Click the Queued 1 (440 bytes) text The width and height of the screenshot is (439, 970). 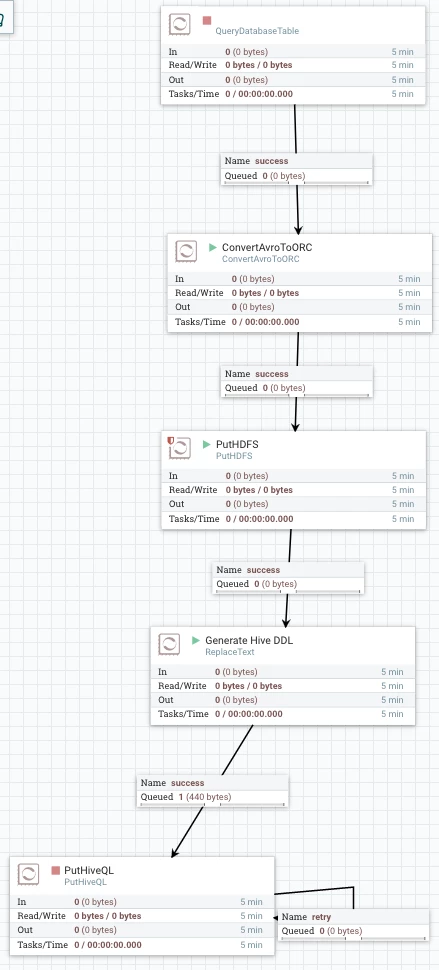point(186,797)
